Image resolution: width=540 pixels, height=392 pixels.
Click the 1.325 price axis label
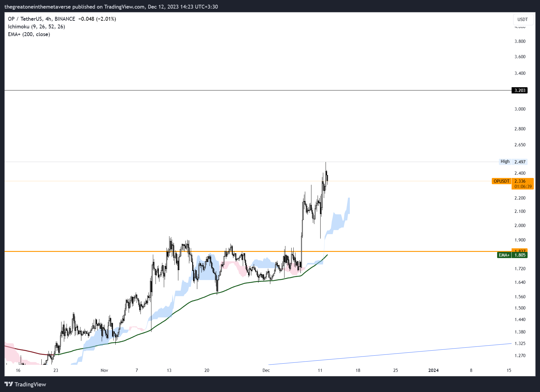click(x=520, y=344)
